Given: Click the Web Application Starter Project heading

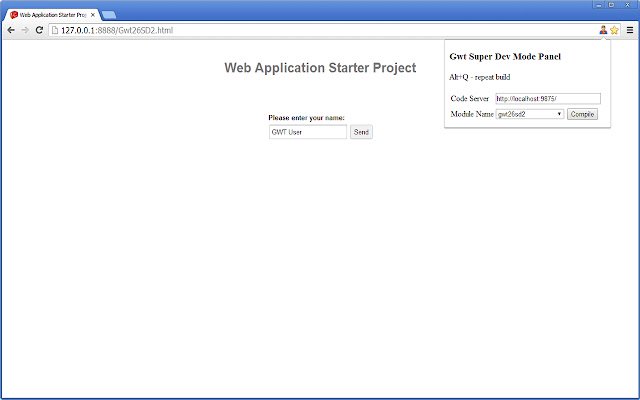Looking at the screenshot, I should point(320,68).
